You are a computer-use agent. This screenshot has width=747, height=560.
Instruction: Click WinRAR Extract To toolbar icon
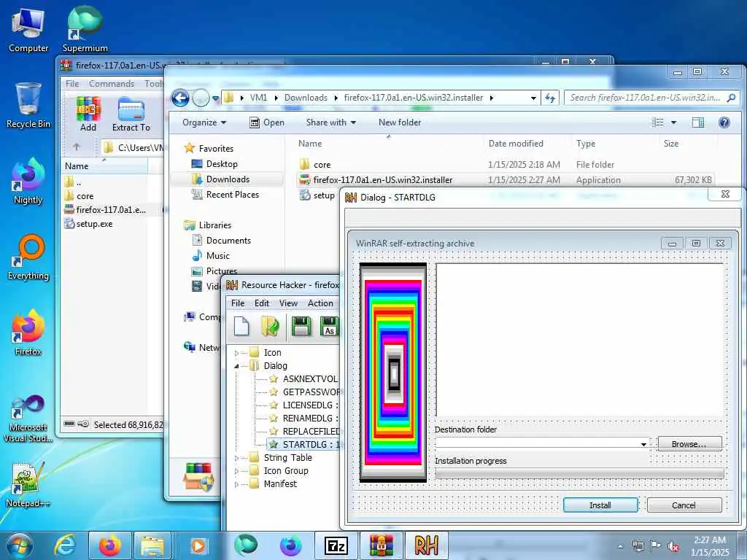(131, 114)
